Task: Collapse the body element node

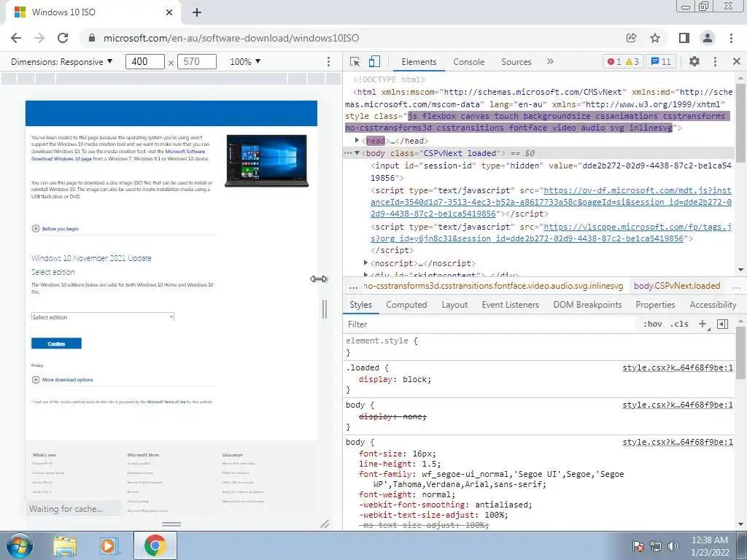Action: tap(356, 153)
